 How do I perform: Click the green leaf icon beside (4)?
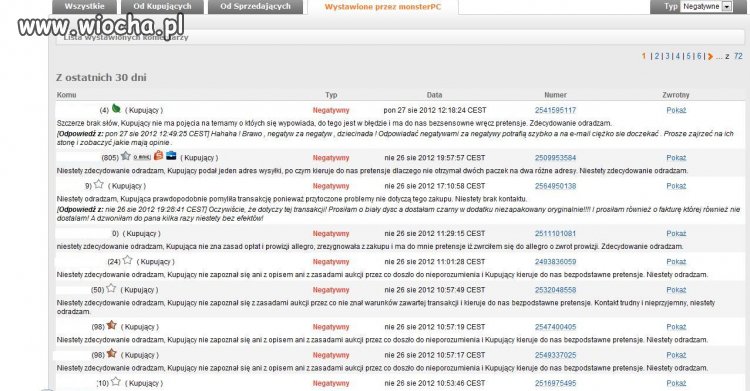click(x=116, y=109)
